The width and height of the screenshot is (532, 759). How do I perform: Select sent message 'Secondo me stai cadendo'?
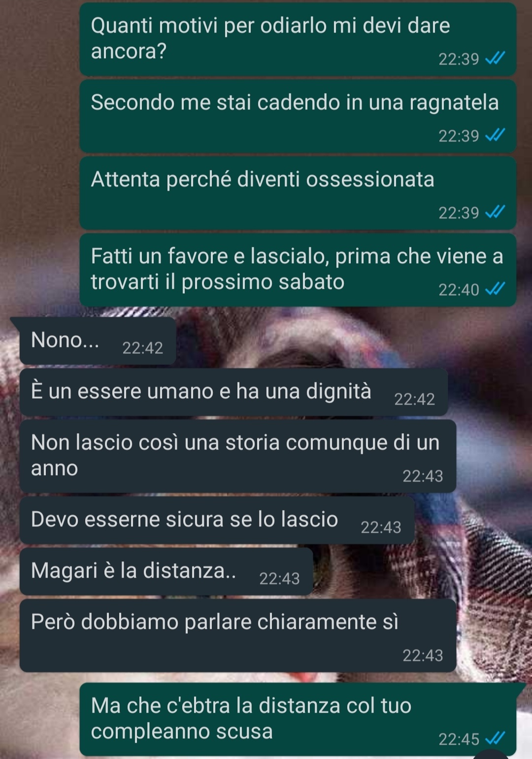coord(298,116)
